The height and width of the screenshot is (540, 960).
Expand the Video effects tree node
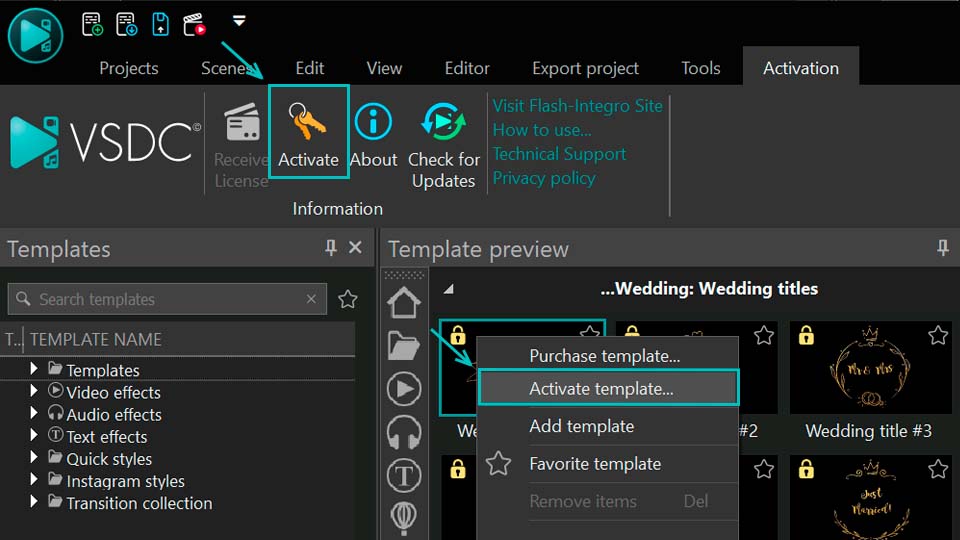[x=34, y=391]
